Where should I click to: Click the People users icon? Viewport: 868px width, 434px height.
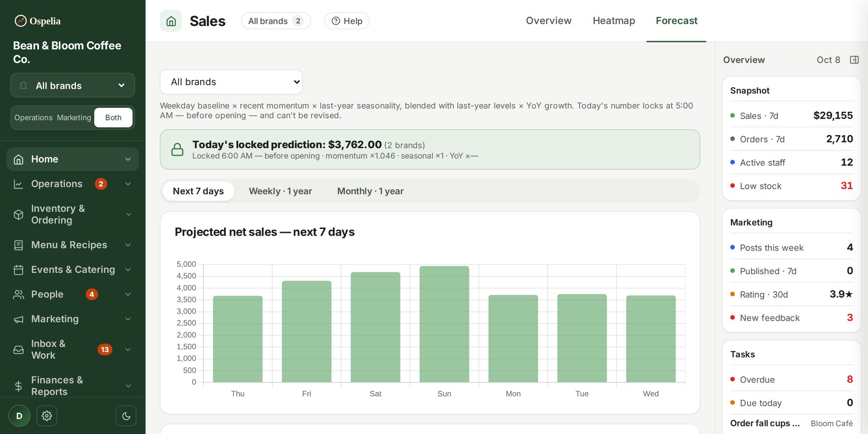[19, 295]
